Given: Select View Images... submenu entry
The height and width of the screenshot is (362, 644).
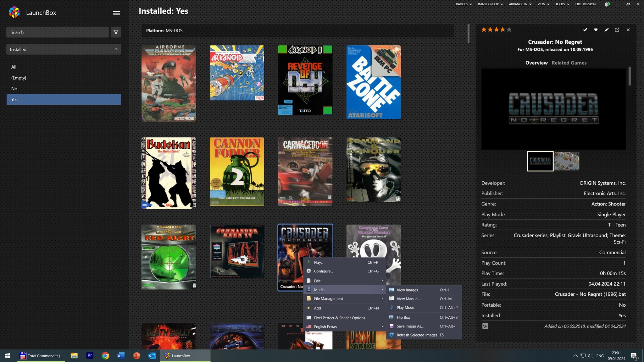Looking at the screenshot, I should tap(424, 290).
